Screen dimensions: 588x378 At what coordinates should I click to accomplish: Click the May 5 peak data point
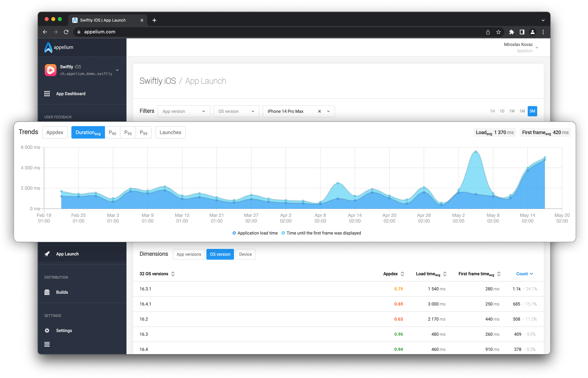coord(476,152)
